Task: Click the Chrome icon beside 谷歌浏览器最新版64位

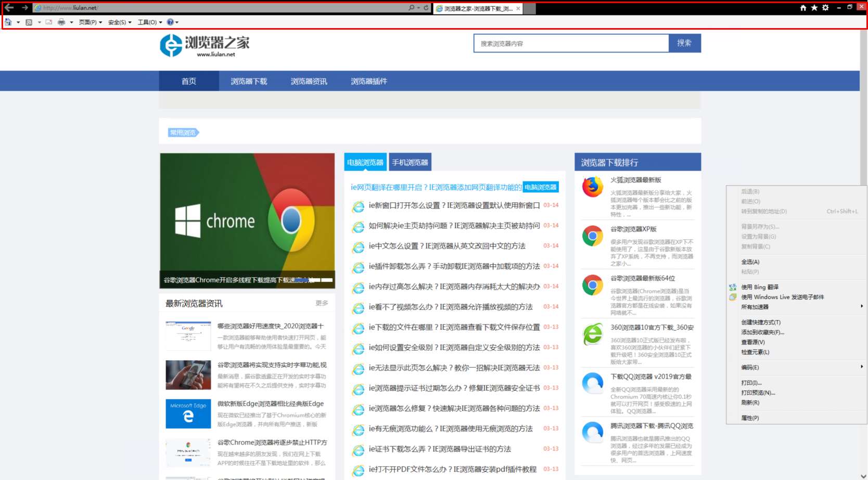Action: [x=593, y=285]
